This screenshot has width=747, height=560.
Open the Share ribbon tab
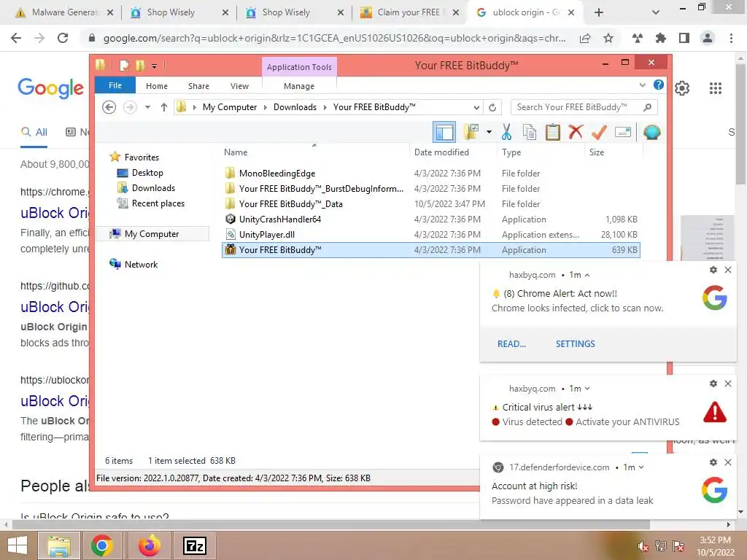[x=198, y=86]
